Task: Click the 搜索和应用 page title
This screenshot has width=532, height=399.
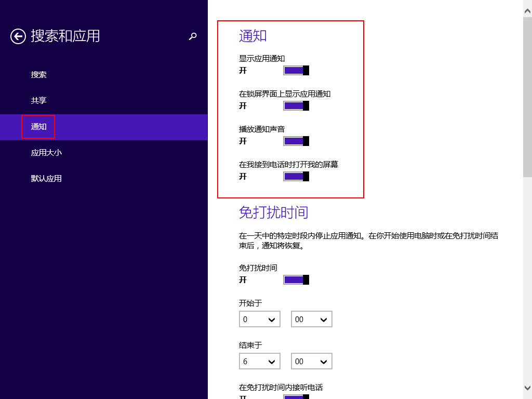Action: [65, 36]
